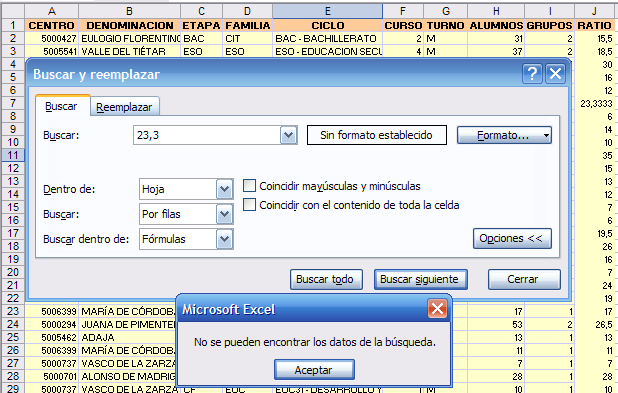The image size is (618, 393).
Task: Expand the Por filas search order dropdown
Action: [224, 214]
